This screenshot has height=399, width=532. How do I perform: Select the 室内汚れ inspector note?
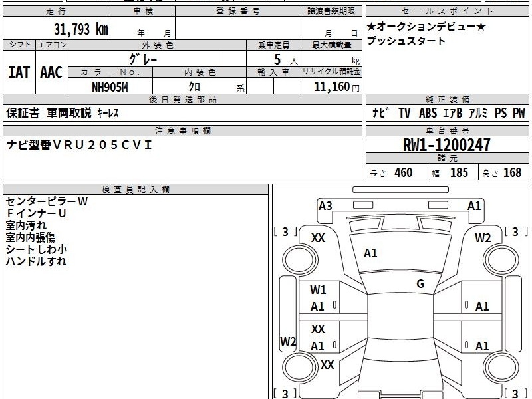click(26, 225)
